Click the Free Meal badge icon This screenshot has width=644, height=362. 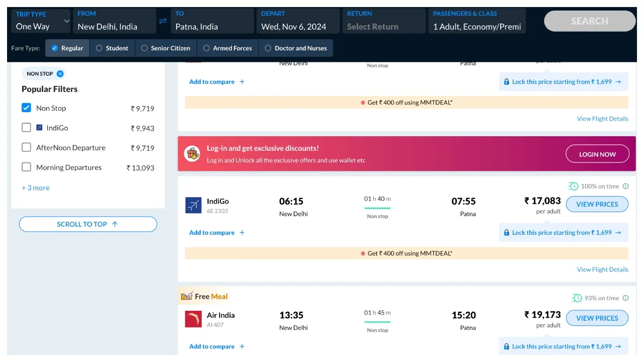(187, 296)
